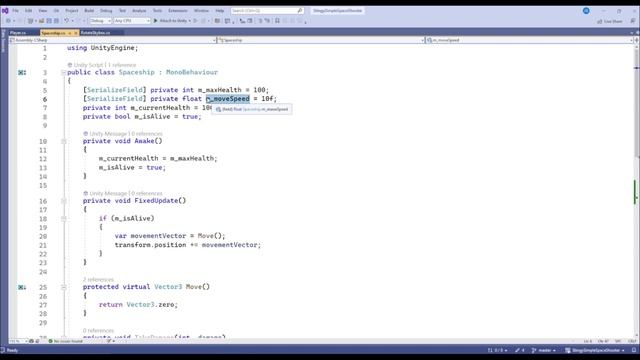
Task: Click the bookmark toolbar icon
Action: click(x=278, y=20)
